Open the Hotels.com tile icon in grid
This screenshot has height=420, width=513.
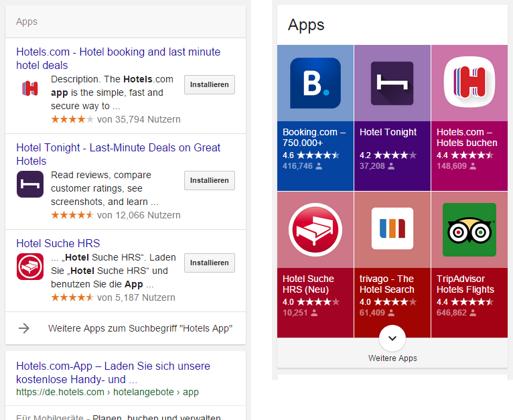pyautogui.click(x=469, y=82)
